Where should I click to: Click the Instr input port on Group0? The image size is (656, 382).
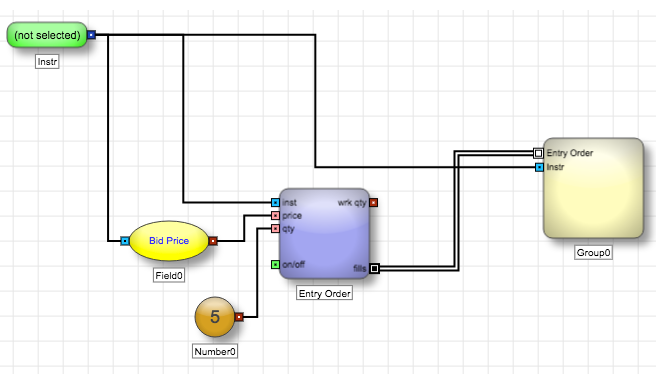tap(540, 167)
